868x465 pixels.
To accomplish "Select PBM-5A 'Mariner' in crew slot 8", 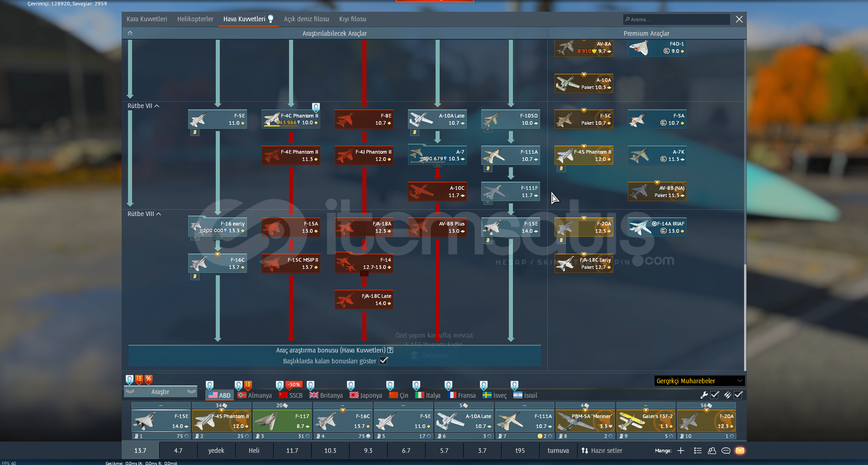I will pos(585,421).
